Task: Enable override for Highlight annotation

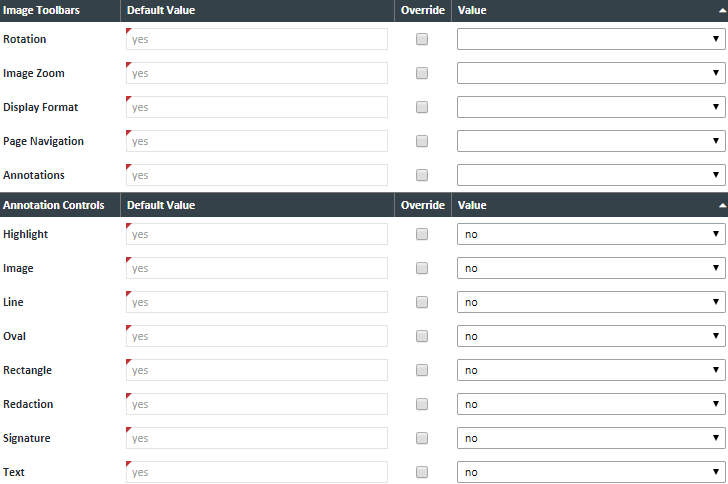Action: (x=422, y=234)
